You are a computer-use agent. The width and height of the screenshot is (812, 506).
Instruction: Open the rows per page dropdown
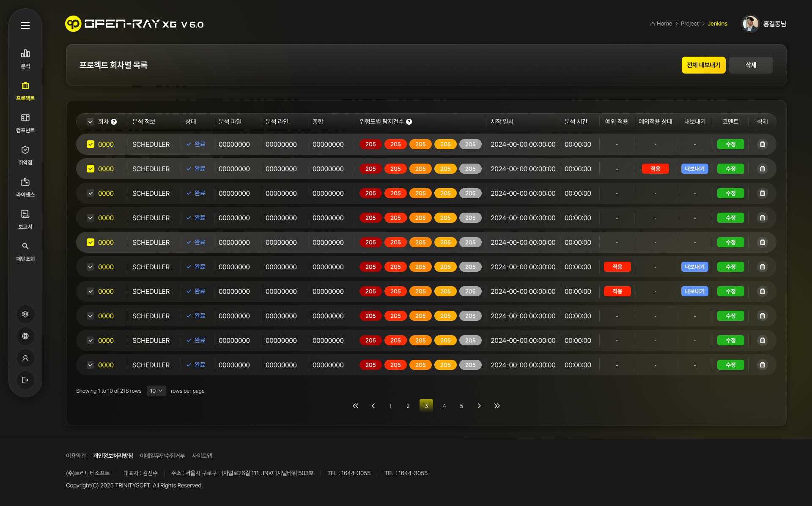pyautogui.click(x=156, y=391)
